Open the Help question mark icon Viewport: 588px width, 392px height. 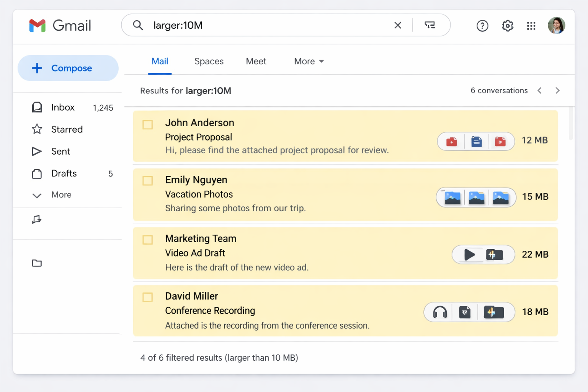tap(482, 26)
